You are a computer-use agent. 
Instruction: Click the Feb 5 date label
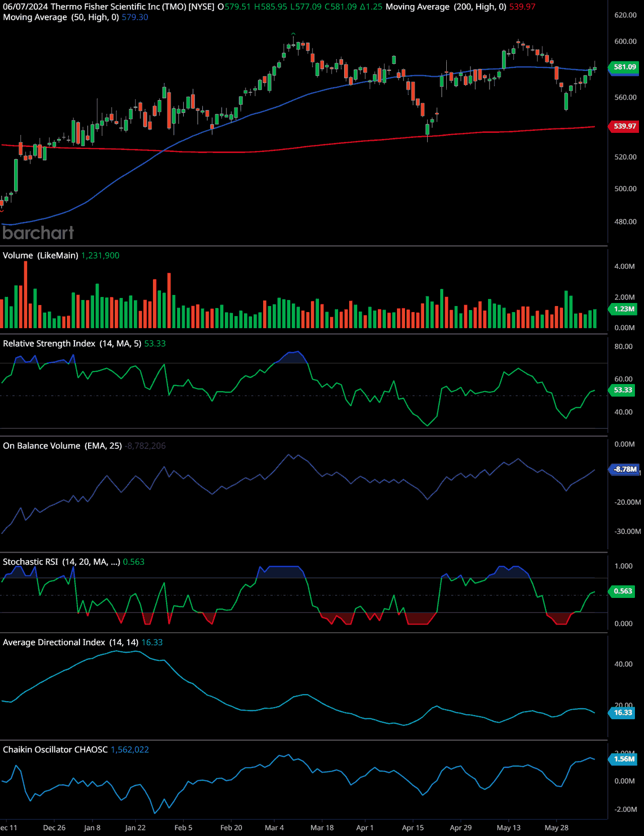tap(183, 828)
